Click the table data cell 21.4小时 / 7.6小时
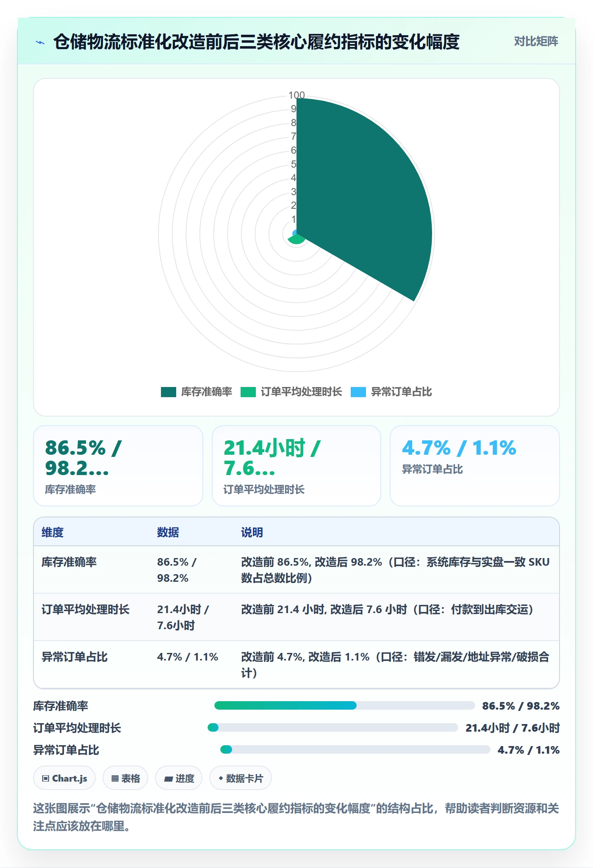The width and height of the screenshot is (593, 868). (x=183, y=617)
